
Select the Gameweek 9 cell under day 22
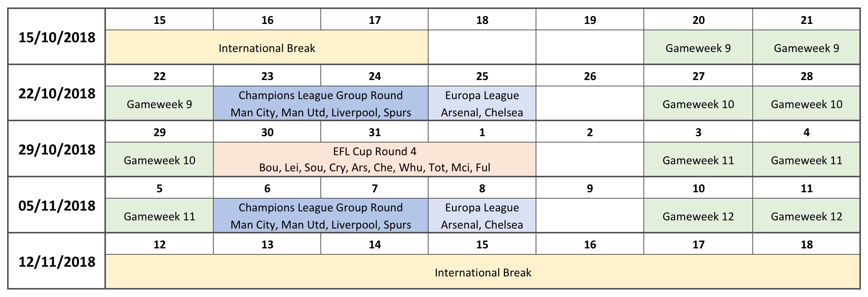point(159,104)
